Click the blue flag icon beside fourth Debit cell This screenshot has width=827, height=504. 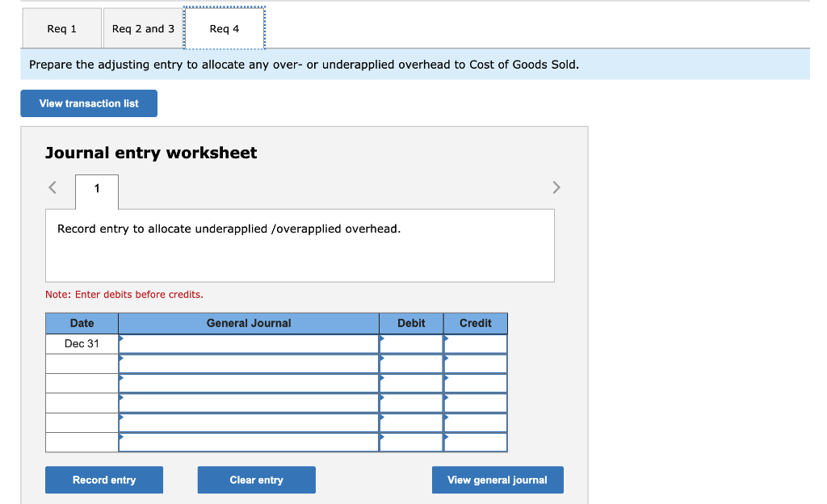(382, 397)
